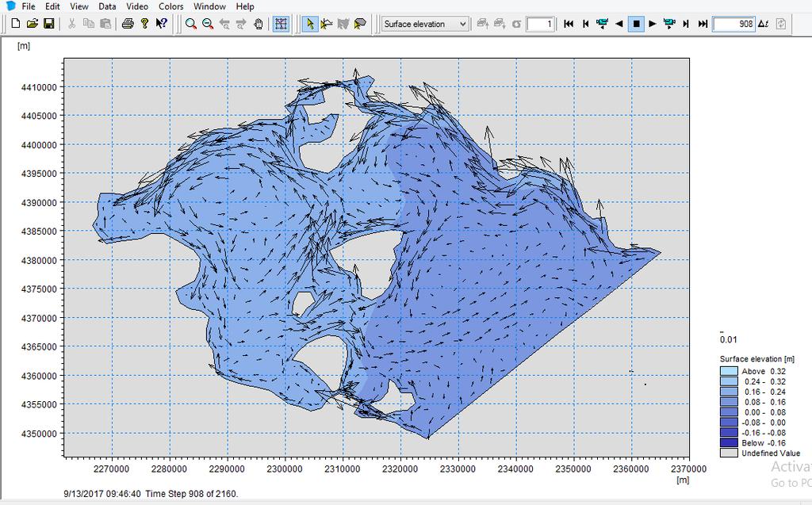Click the '0.08 - 0.16' legend color swatch
The image size is (812, 505).
[729, 402]
